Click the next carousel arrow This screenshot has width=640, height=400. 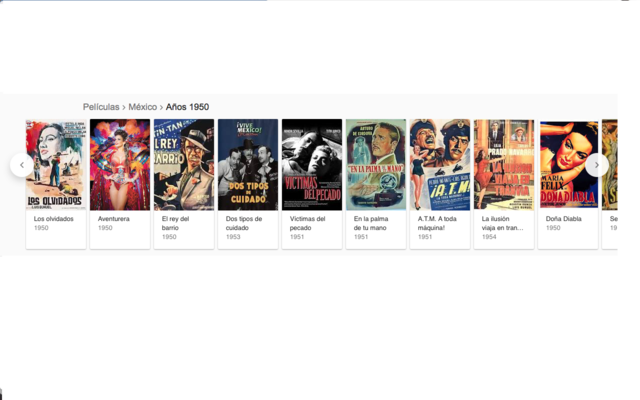(x=597, y=165)
